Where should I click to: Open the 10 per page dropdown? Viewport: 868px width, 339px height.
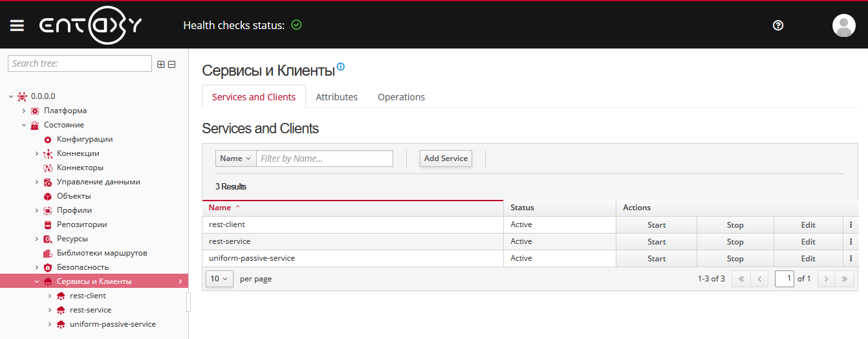coord(219,279)
